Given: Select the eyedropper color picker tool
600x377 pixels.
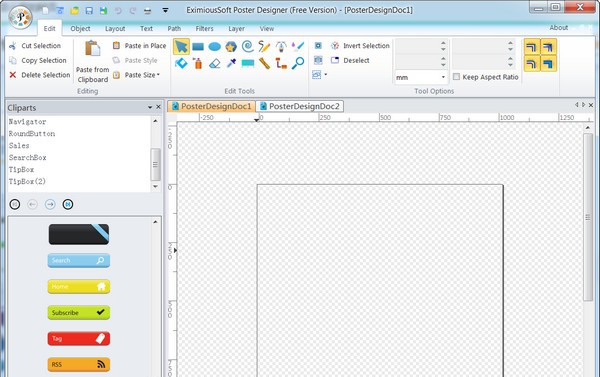Looking at the screenshot, I should pyautogui.click(x=231, y=63).
